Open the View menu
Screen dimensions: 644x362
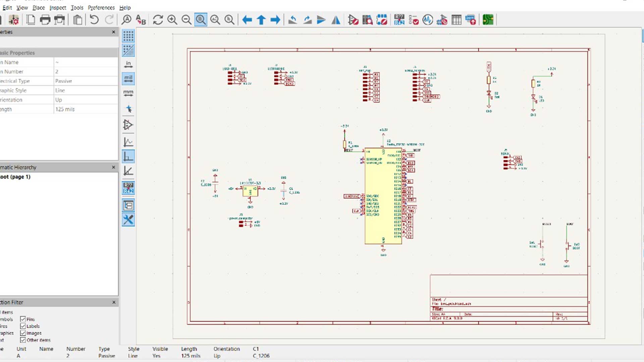(x=22, y=7)
